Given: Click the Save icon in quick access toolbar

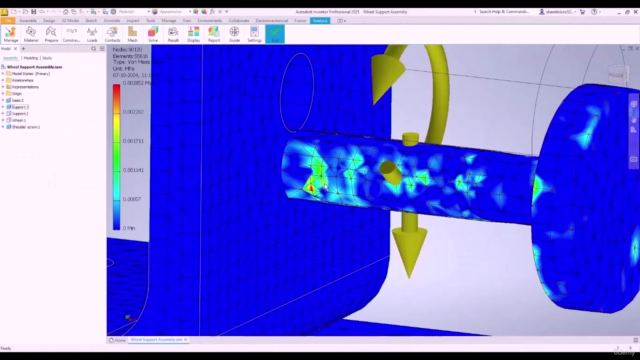Looking at the screenshot, I should [33, 12].
